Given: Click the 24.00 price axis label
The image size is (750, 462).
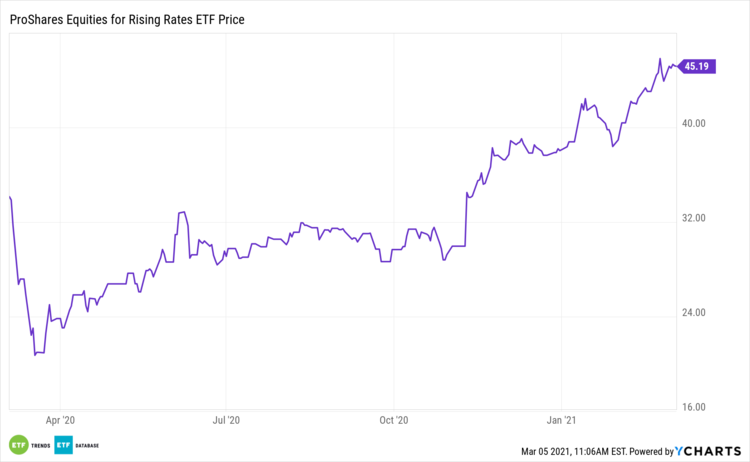Looking at the screenshot, I should point(694,313).
